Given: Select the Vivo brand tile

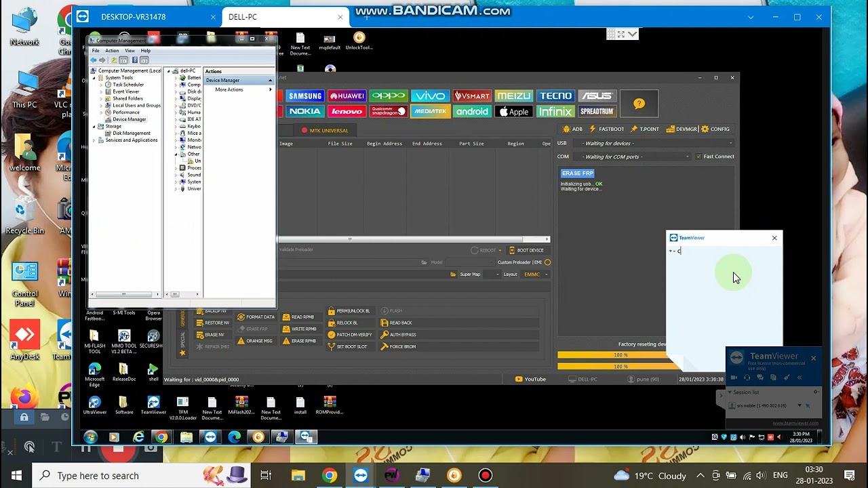Looking at the screenshot, I should [x=431, y=96].
